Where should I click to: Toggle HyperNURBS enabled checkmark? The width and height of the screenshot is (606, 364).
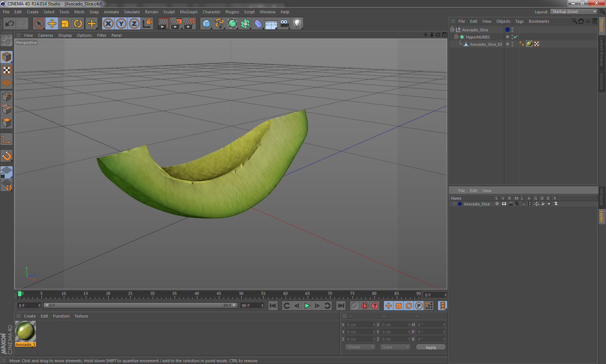(x=516, y=37)
